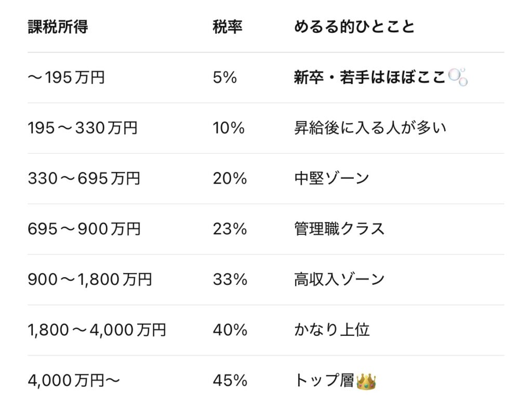
Task: Select the ～195万円 income cell
Action: tap(66, 78)
